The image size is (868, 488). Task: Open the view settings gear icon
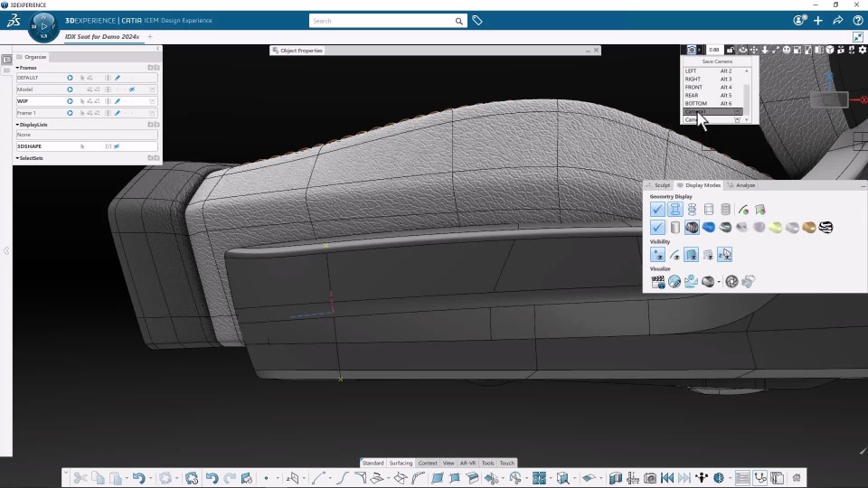(x=863, y=50)
